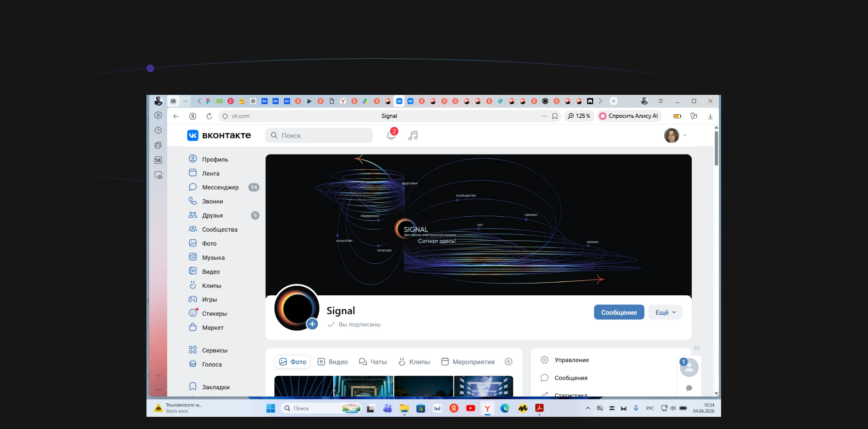This screenshot has width=868, height=429.
Task: Open the user avatar in VK header
Action: tap(671, 135)
